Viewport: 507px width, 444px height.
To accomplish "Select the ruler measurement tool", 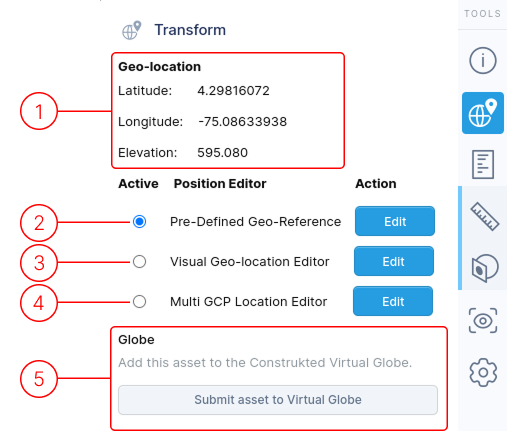I will pos(484,216).
